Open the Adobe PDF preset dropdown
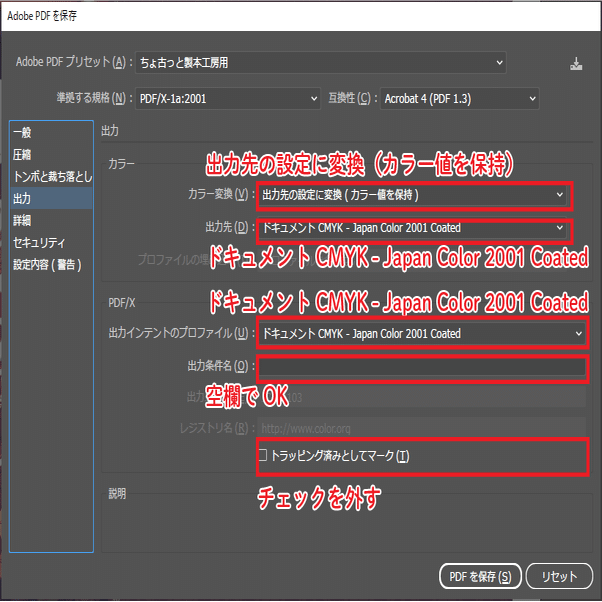 (x=321, y=62)
